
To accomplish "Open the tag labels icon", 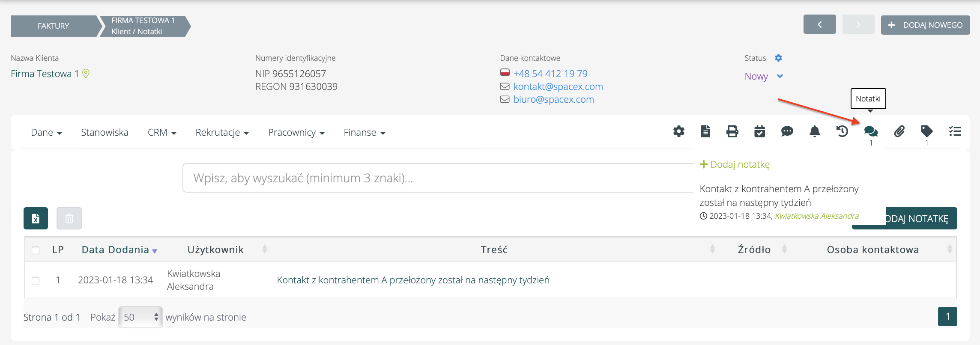I will (926, 131).
